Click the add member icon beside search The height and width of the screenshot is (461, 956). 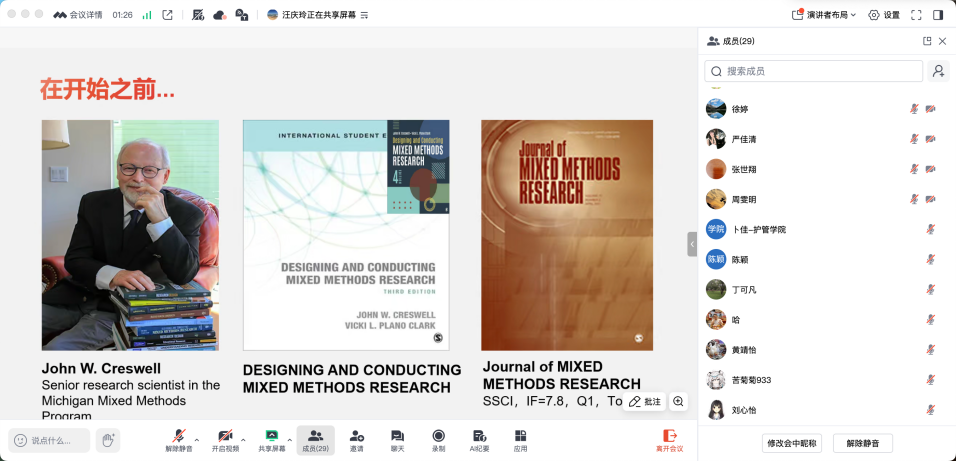pos(938,71)
